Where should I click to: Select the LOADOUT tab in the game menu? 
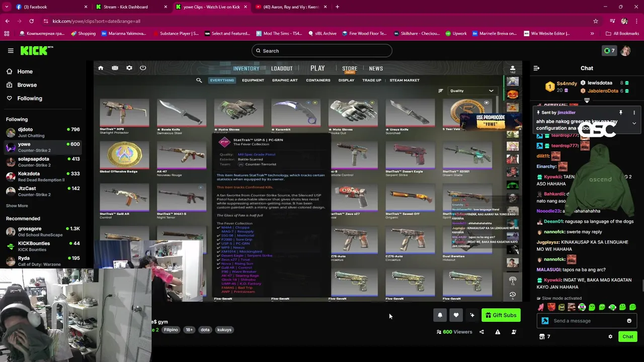pyautogui.click(x=282, y=68)
